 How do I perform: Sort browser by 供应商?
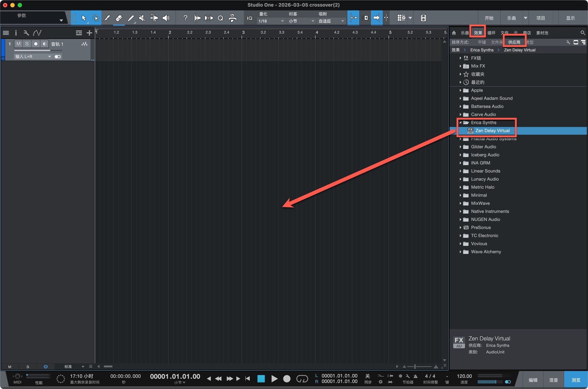tap(514, 42)
